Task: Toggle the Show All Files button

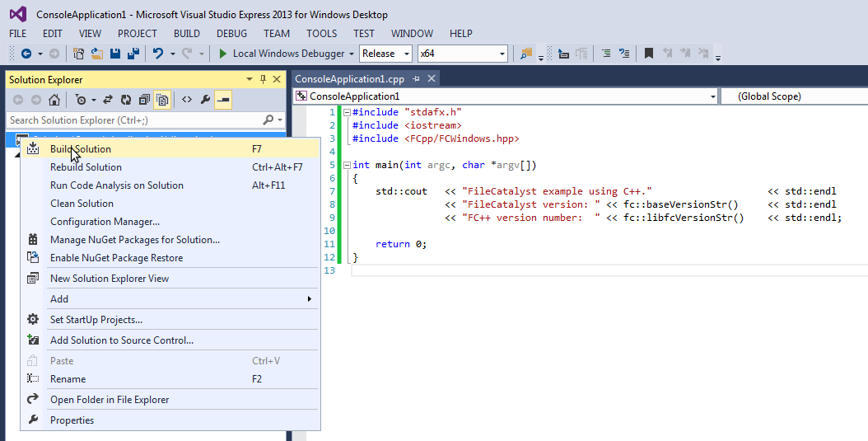Action: tap(162, 100)
